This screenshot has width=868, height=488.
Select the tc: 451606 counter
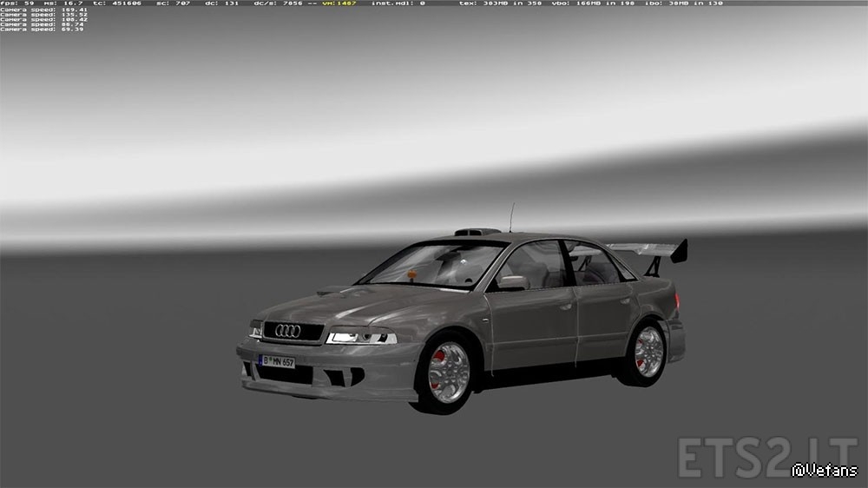click(117, 3)
